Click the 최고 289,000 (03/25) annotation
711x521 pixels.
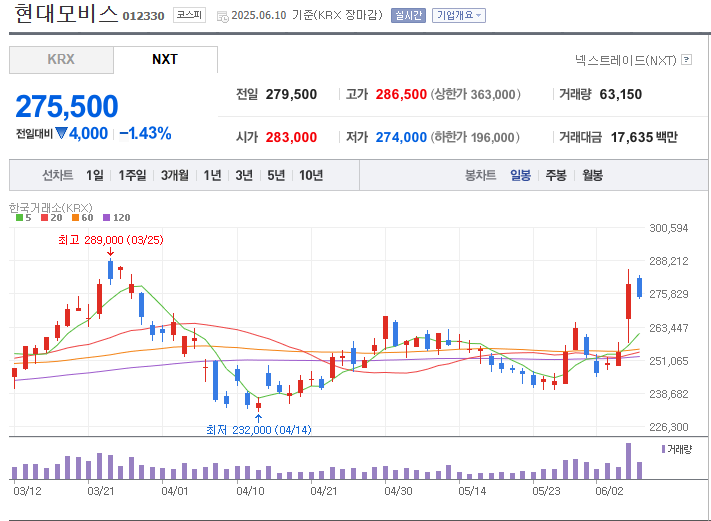(111, 240)
